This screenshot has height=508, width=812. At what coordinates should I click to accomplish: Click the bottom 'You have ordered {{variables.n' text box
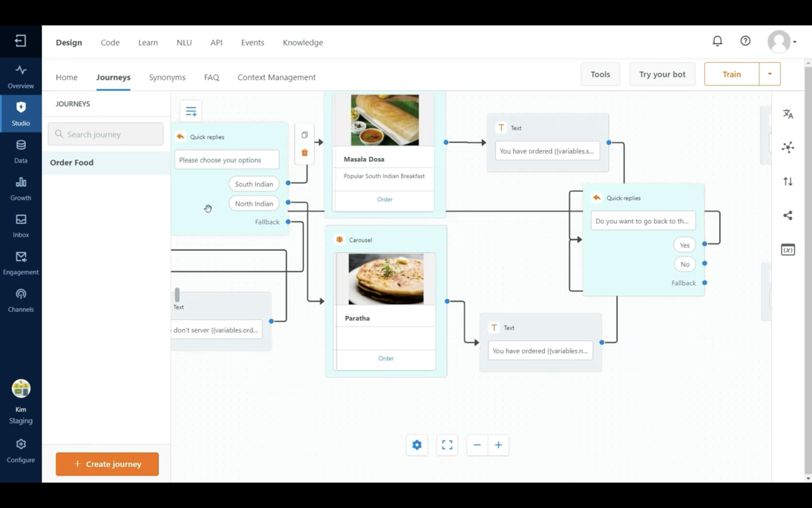tap(540, 351)
